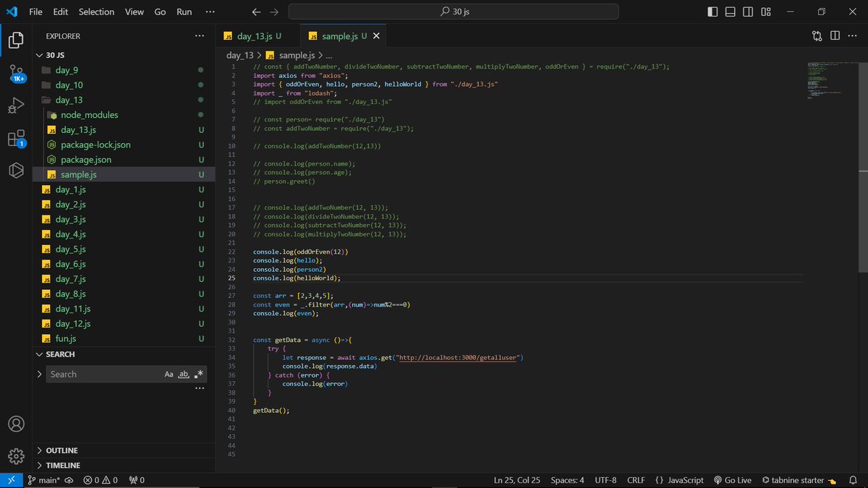Open the Selection menu
Image resolution: width=868 pixels, height=488 pixels.
click(x=96, y=12)
